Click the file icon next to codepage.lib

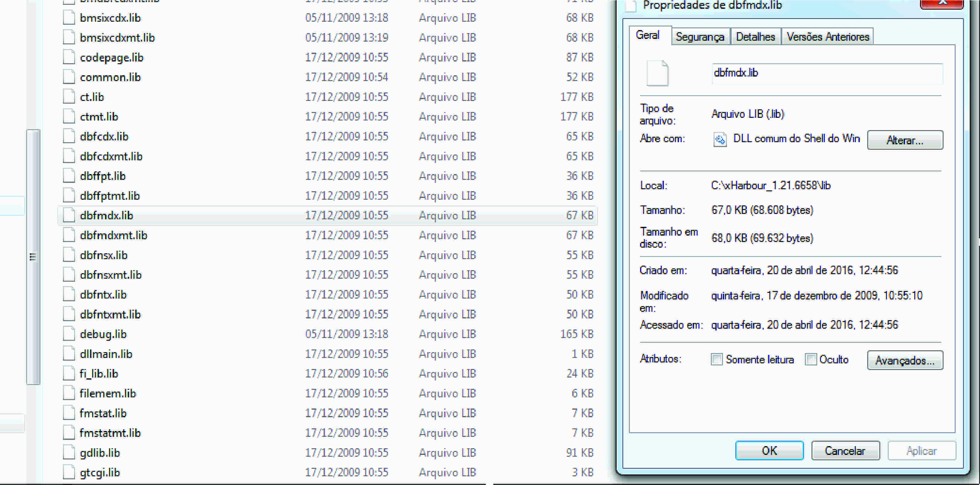[69, 58]
